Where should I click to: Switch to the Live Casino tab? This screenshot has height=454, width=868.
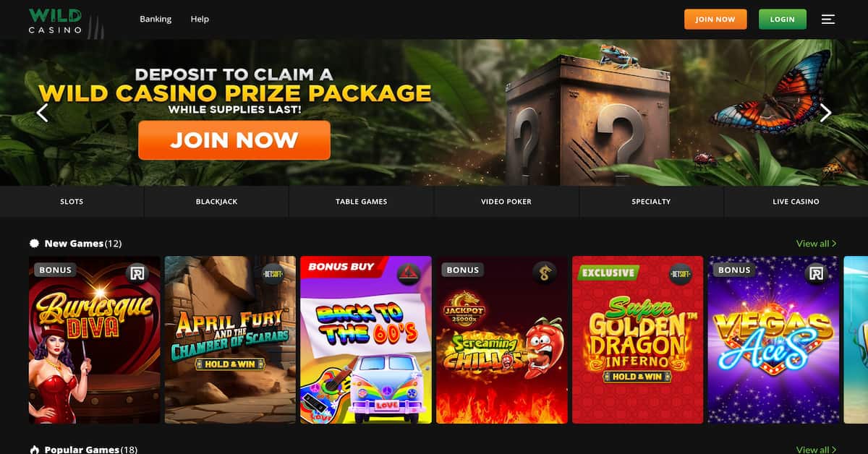(796, 202)
